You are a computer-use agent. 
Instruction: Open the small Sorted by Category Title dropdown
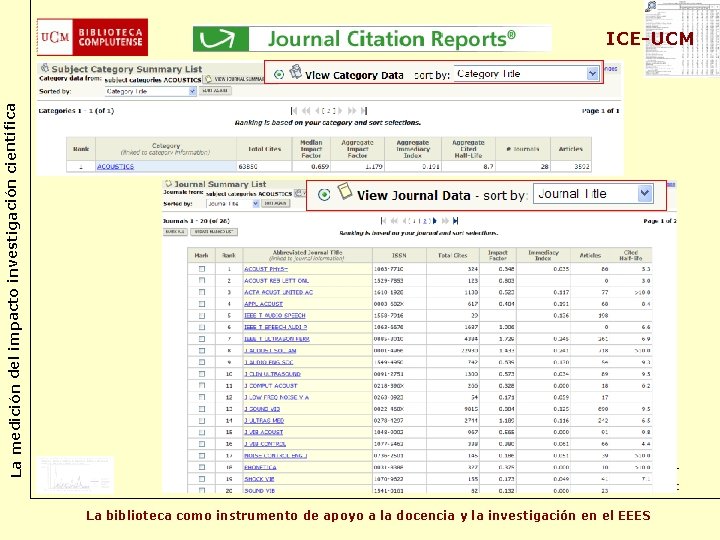[x=151, y=91]
